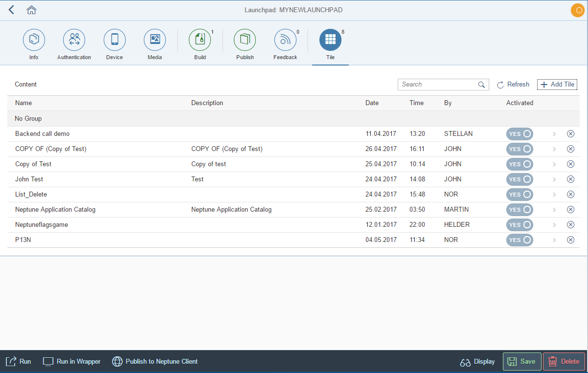Save the launchpad
The image size is (588, 373).
coord(522,362)
